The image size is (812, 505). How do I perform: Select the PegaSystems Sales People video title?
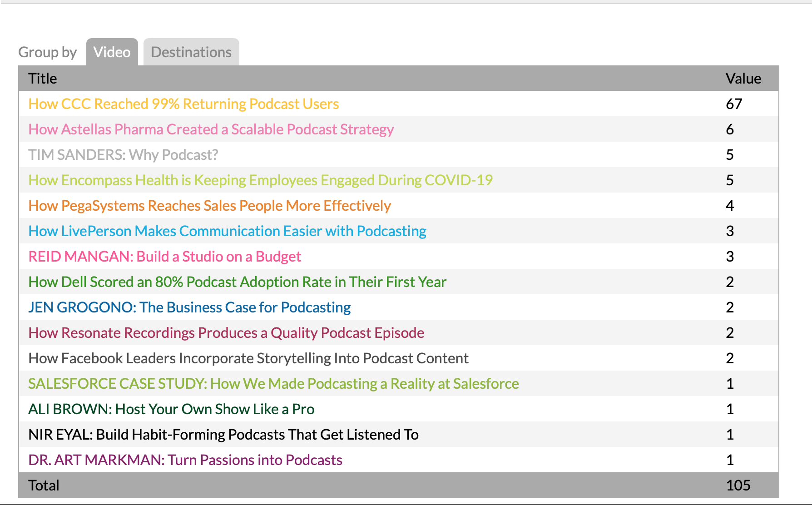tap(209, 206)
